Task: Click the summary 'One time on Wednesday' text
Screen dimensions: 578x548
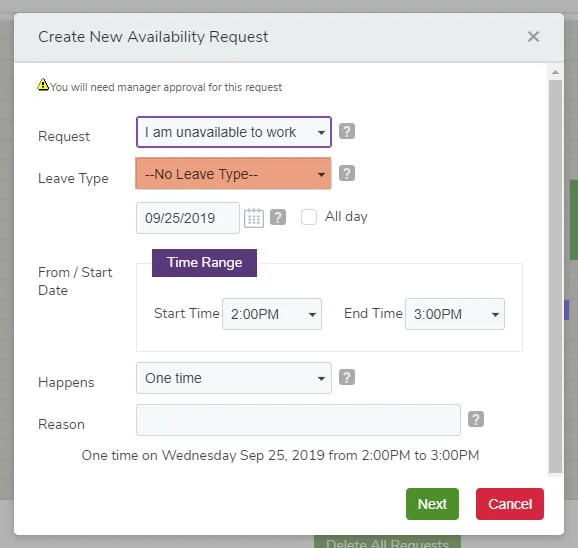Action: (x=280, y=455)
